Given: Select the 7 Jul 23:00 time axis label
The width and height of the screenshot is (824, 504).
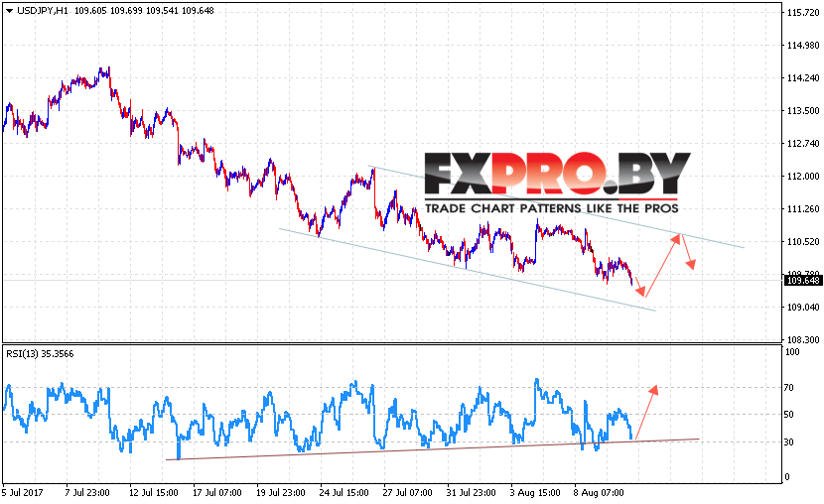Looking at the screenshot, I should [x=87, y=493].
